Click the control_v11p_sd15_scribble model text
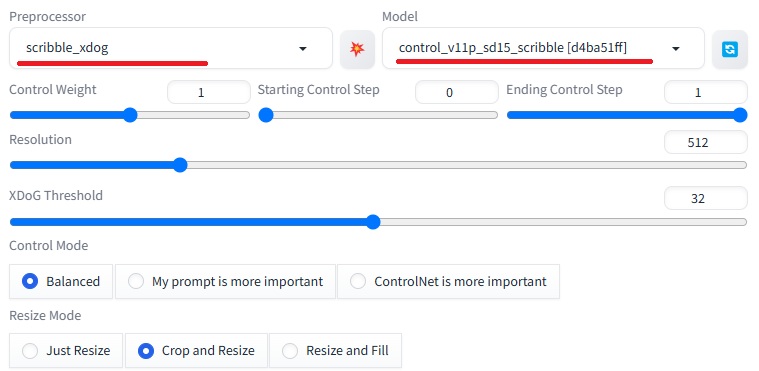759x371 pixels. [x=513, y=47]
